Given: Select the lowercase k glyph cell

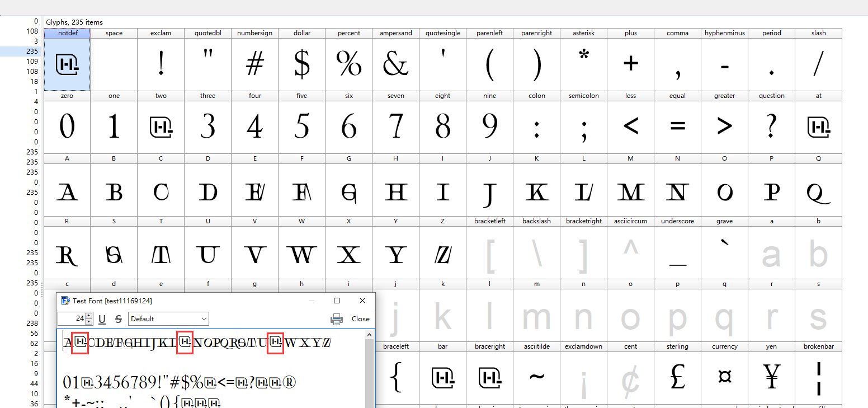Looking at the screenshot, I should [443, 311].
